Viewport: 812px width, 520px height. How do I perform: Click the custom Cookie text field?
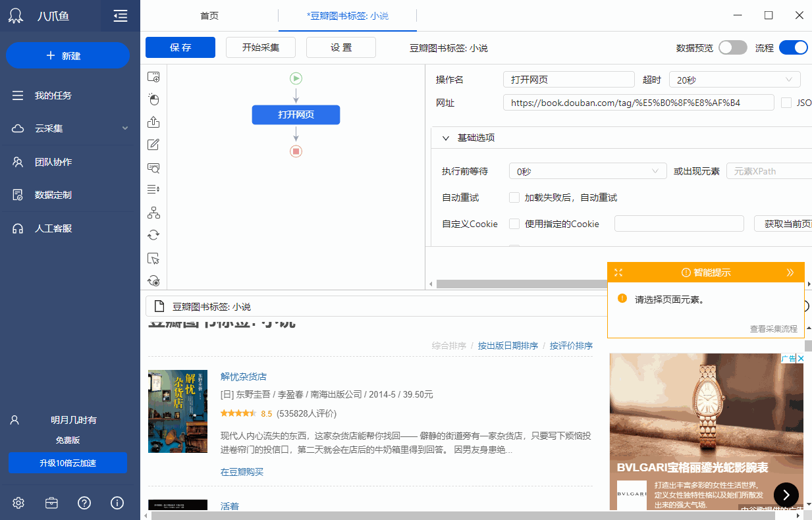(x=679, y=224)
